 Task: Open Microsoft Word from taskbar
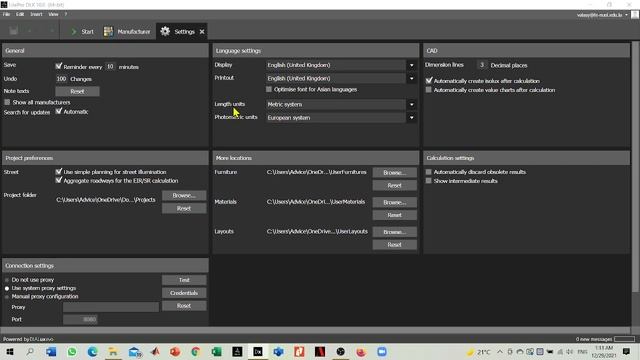pyautogui.click(x=51, y=351)
